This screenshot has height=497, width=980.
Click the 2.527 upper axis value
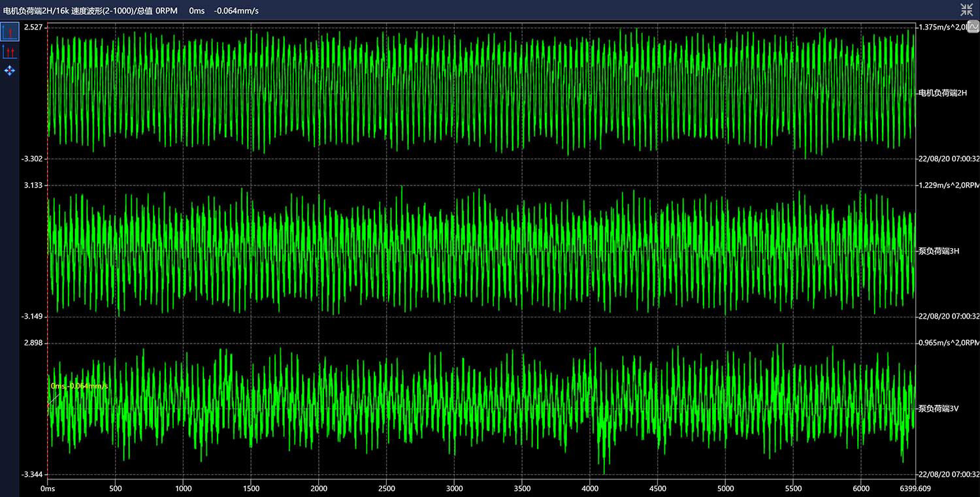33,27
